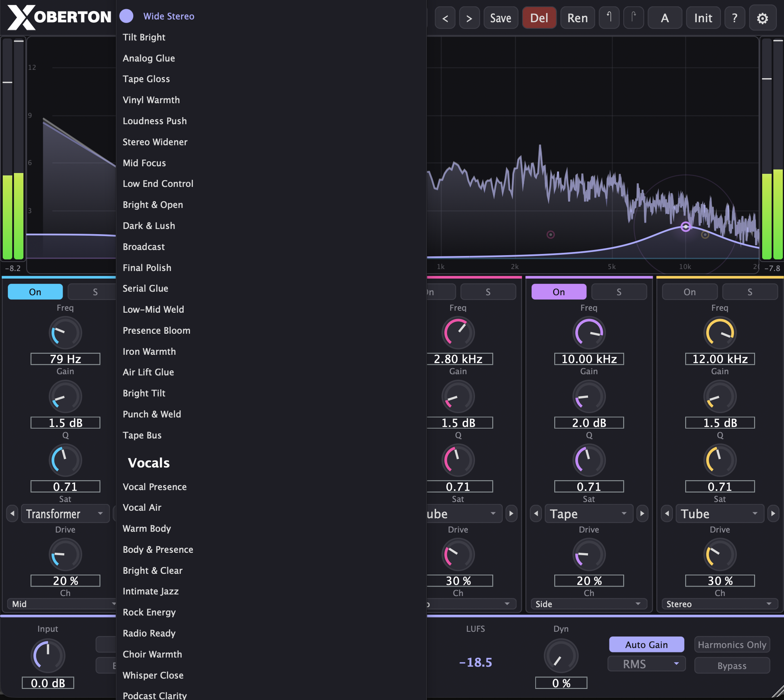Enable Harmonics Only mode

(x=732, y=644)
